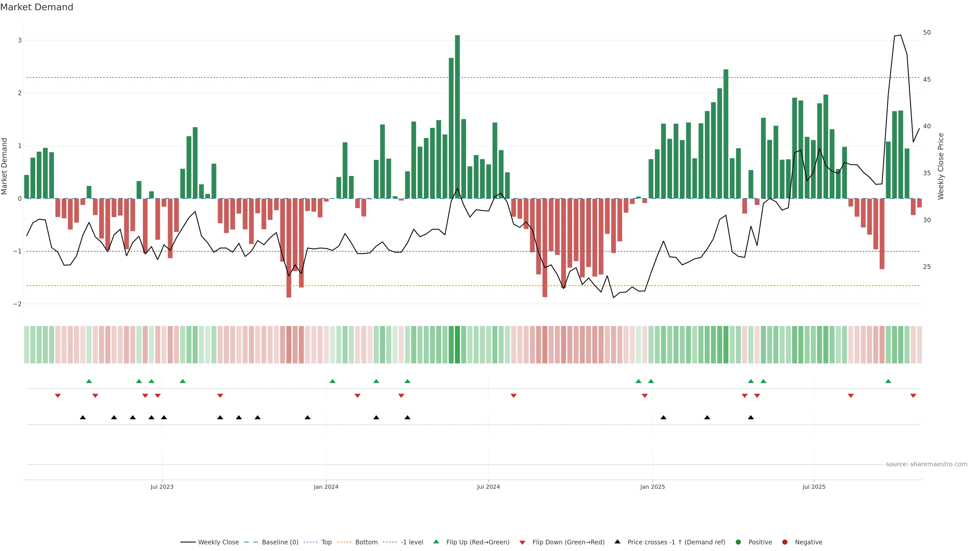Click the black Price crosses -1 legend triangle
Screen dimensions: 980x551
[617, 542]
